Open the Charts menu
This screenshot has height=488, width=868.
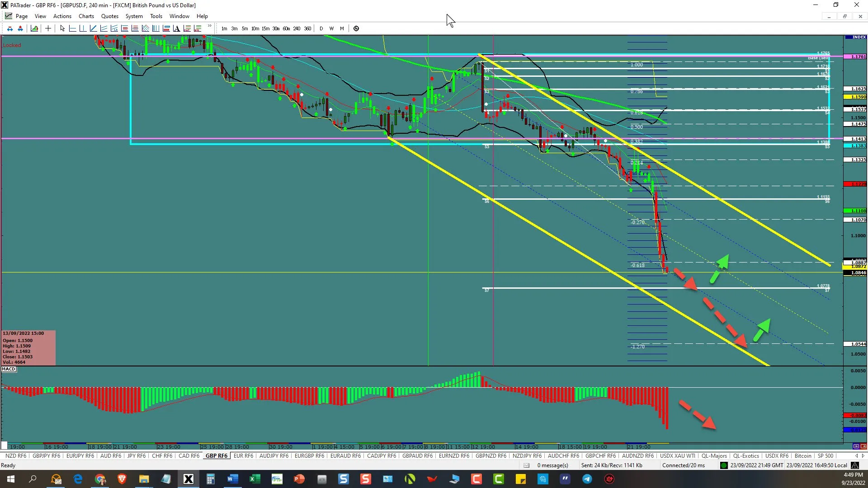coord(86,16)
